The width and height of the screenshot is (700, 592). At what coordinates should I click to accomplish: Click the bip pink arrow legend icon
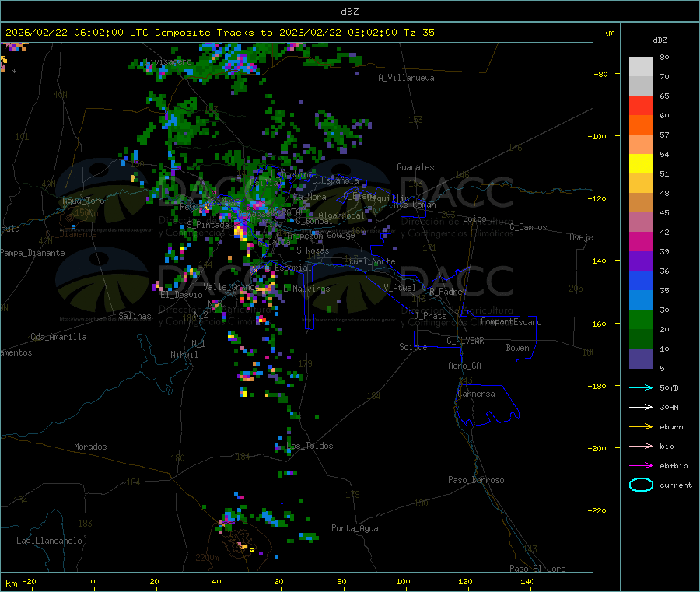641,446
